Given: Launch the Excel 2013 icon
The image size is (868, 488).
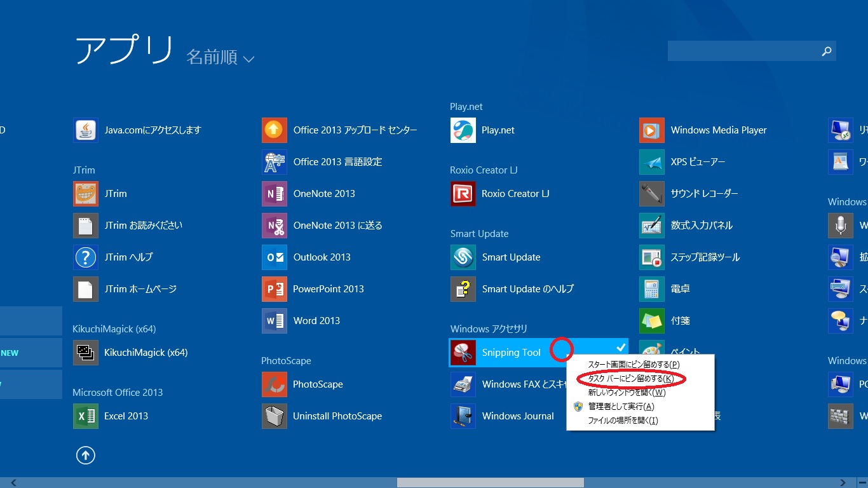Looking at the screenshot, I should click(86, 416).
